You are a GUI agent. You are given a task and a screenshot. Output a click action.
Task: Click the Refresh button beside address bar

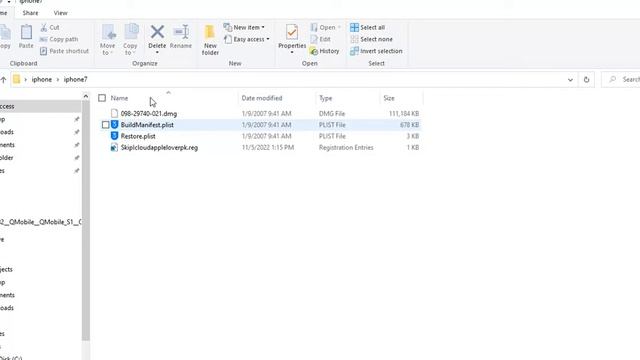pyautogui.click(x=587, y=80)
